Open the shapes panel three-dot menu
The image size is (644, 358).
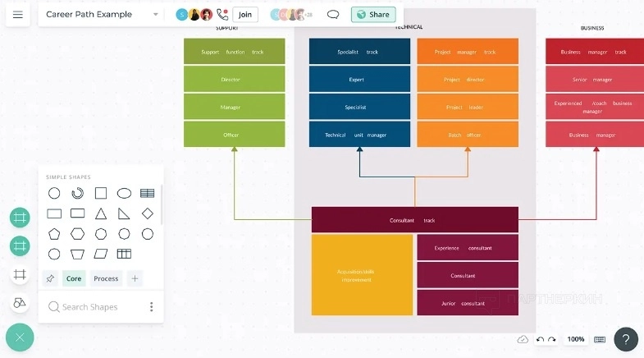coord(152,306)
